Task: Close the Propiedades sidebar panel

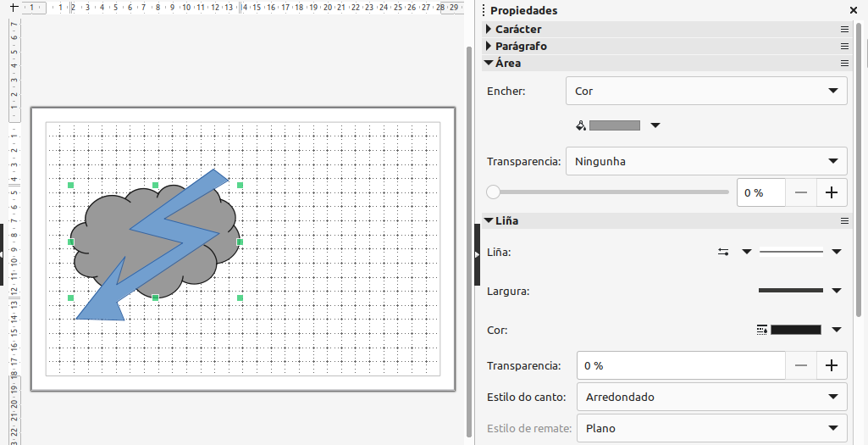Action: point(853,11)
